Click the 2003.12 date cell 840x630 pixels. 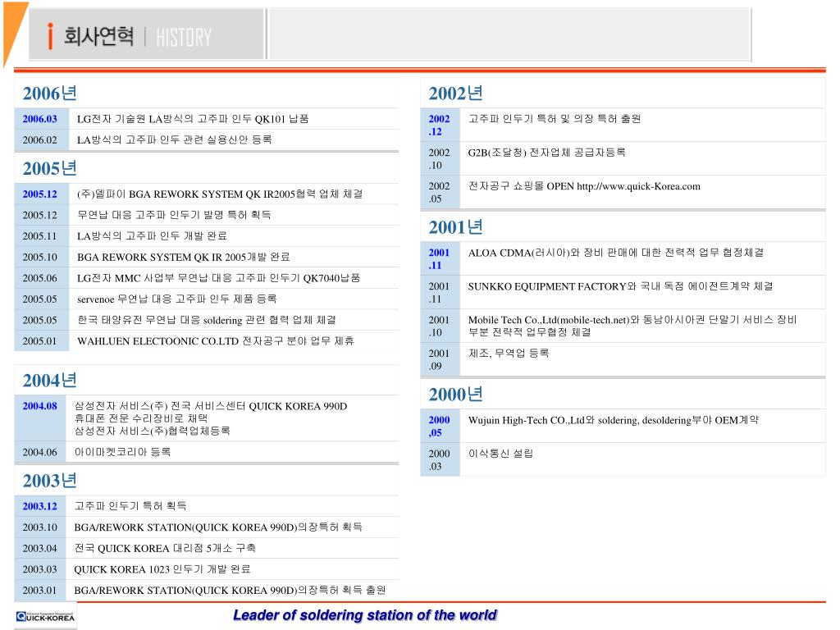(x=39, y=506)
